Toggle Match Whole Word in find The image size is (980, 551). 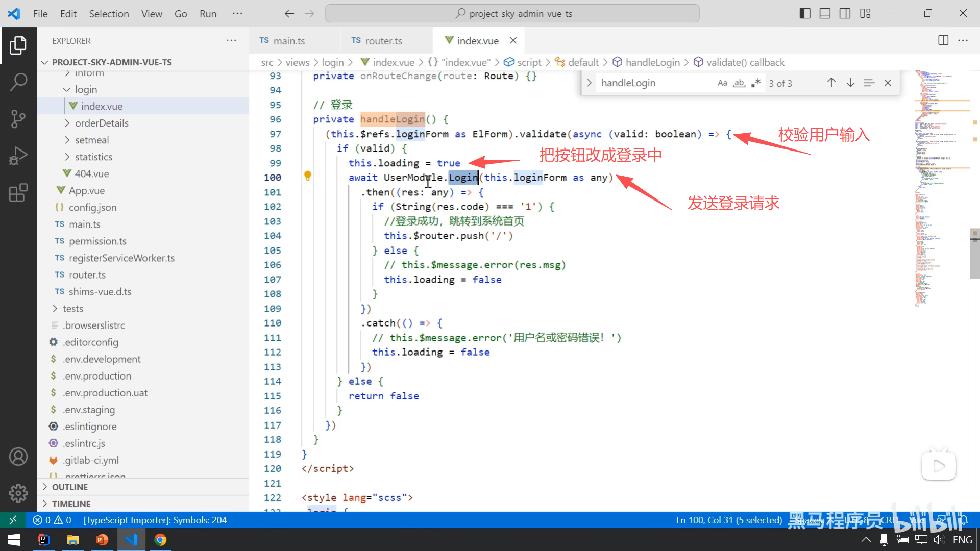[739, 83]
